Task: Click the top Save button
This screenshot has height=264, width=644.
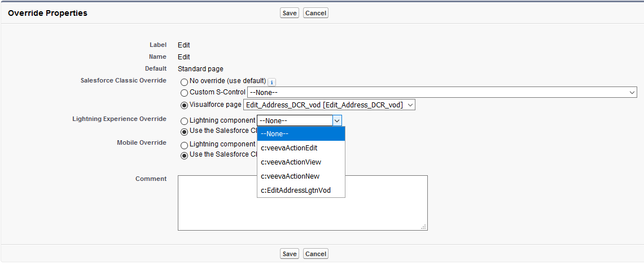Action: [x=290, y=13]
